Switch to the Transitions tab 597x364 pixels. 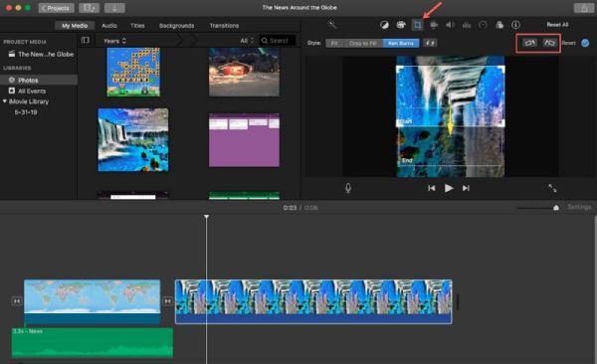[x=224, y=26]
